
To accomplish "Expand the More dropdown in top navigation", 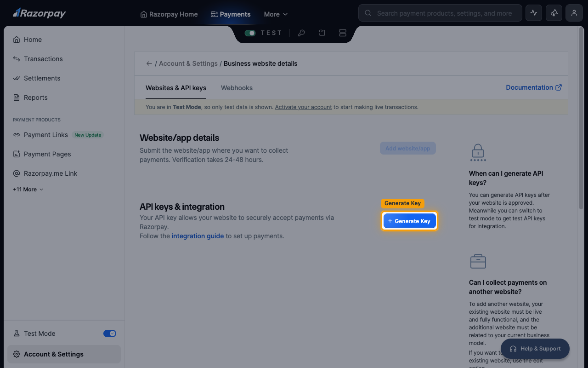I will 276,14.
